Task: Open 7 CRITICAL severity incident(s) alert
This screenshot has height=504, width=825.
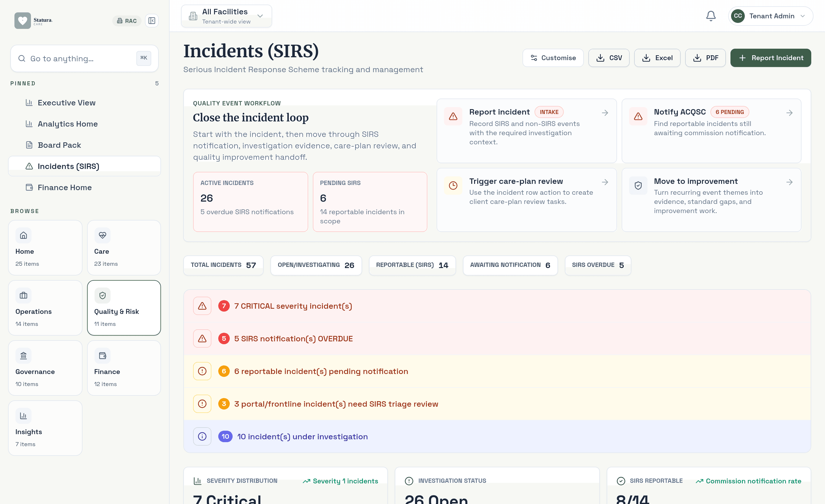Action: click(x=497, y=306)
